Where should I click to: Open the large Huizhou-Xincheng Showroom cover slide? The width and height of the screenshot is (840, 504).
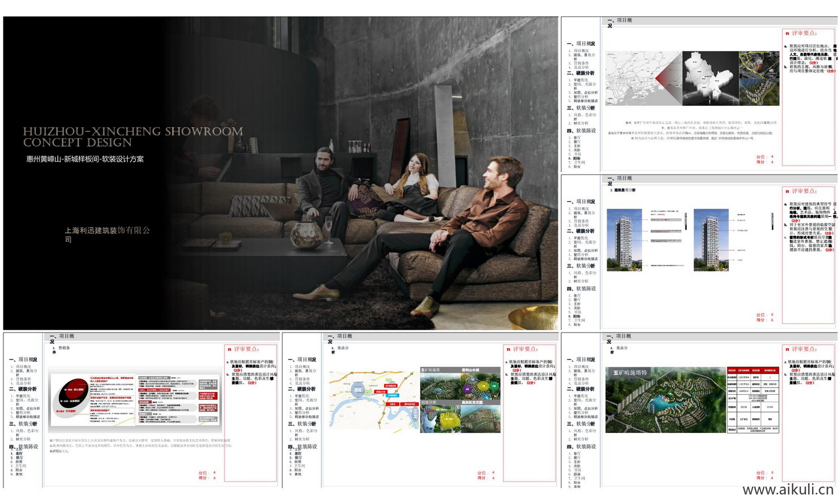(x=280, y=172)
